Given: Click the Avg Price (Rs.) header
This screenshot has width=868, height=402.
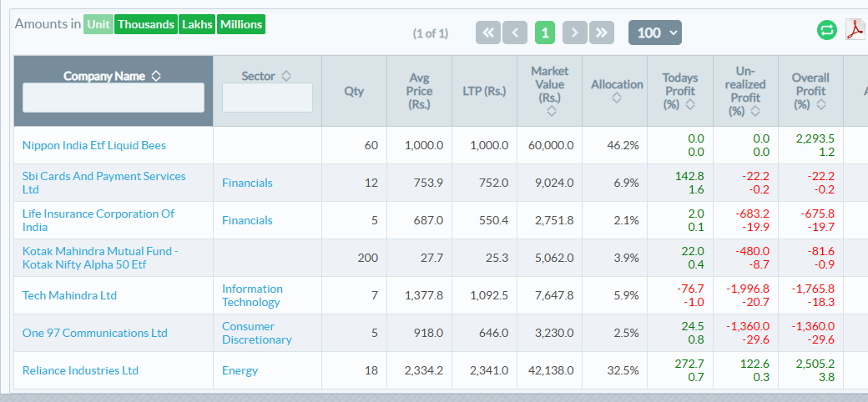Looking at the screenshot, I should click(420, 91).
